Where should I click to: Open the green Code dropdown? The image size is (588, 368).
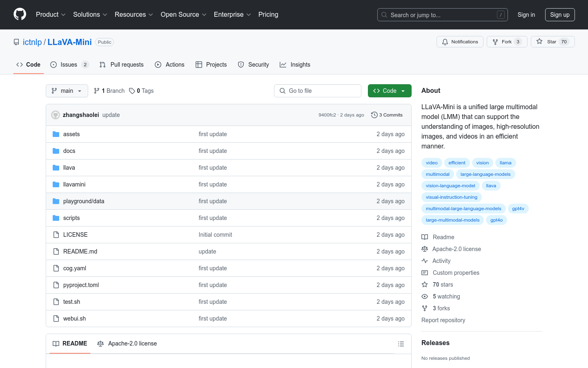point(390,91)
